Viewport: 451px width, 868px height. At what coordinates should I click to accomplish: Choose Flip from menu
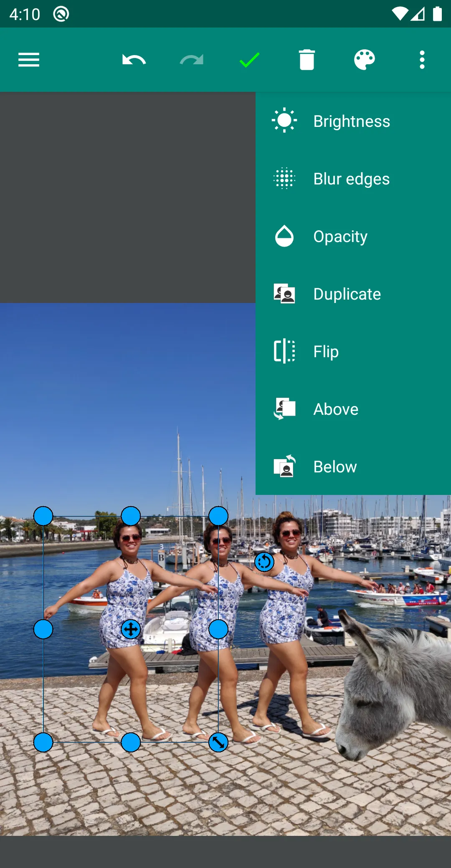(x=353, y=351)
